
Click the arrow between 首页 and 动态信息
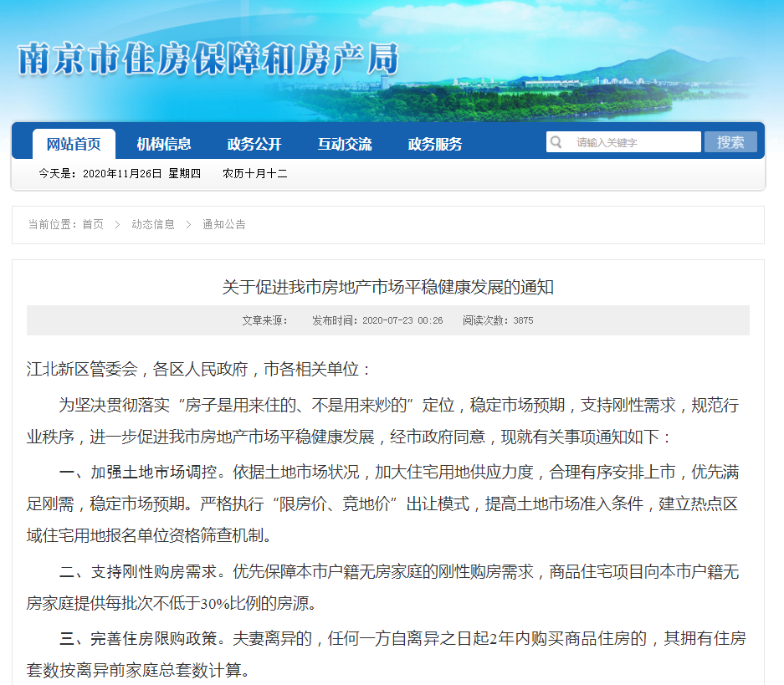pos(117,224)
